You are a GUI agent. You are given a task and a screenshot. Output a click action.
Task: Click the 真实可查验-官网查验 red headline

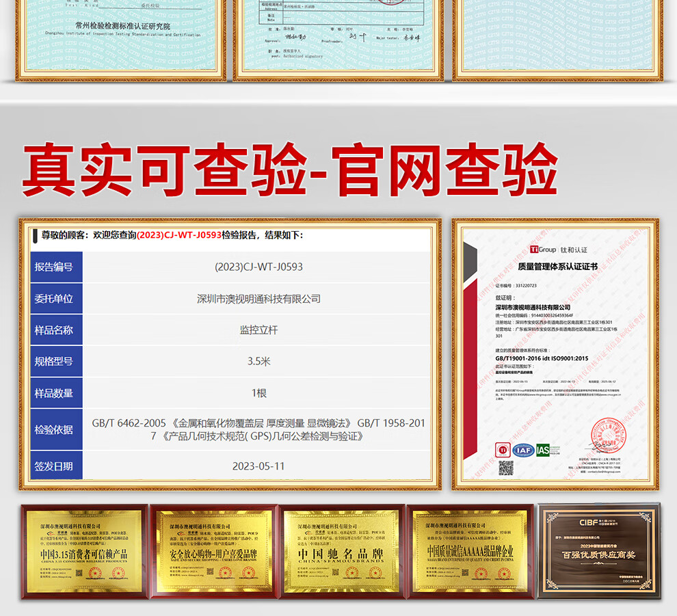290,170
